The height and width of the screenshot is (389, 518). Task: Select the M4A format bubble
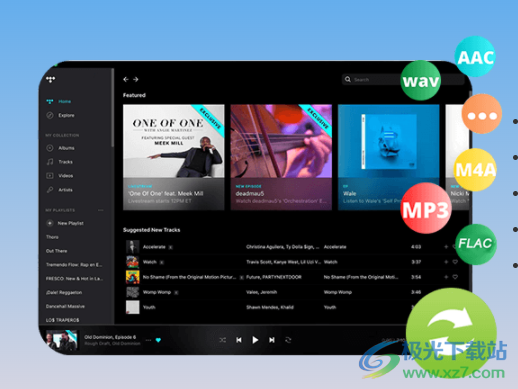point(475,170)
